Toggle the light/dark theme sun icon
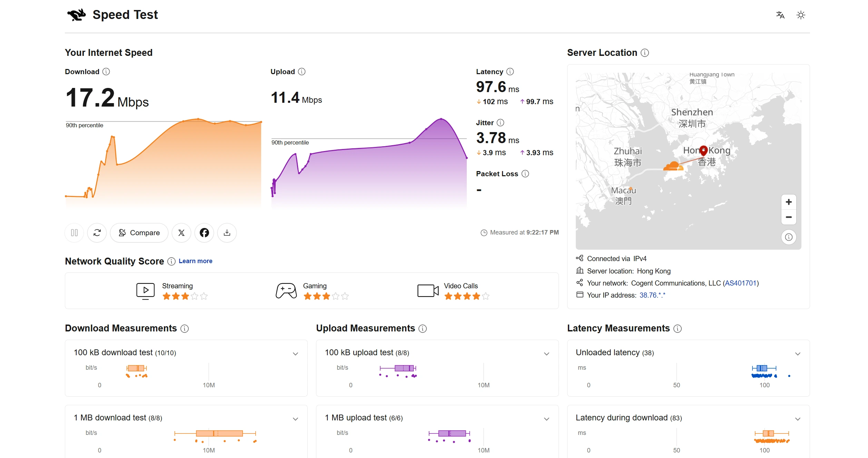 pos(801,15)
